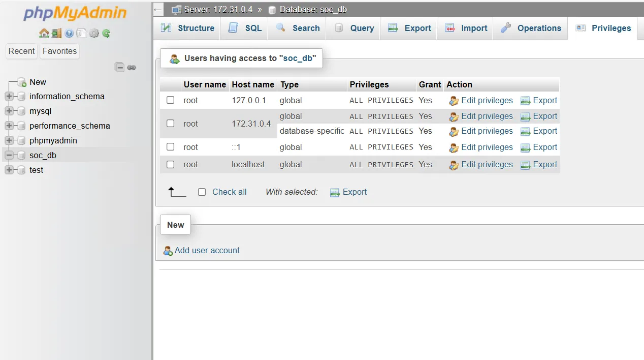Enable the Check all checkbox

202,192
